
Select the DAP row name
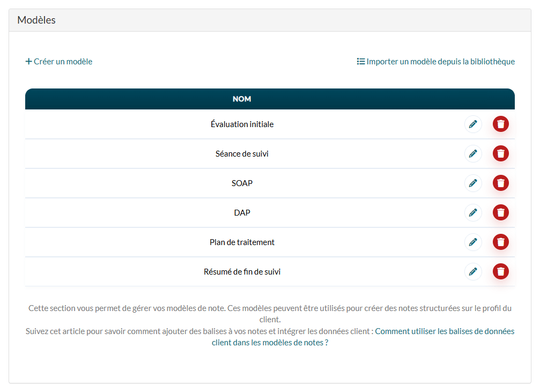242,213
